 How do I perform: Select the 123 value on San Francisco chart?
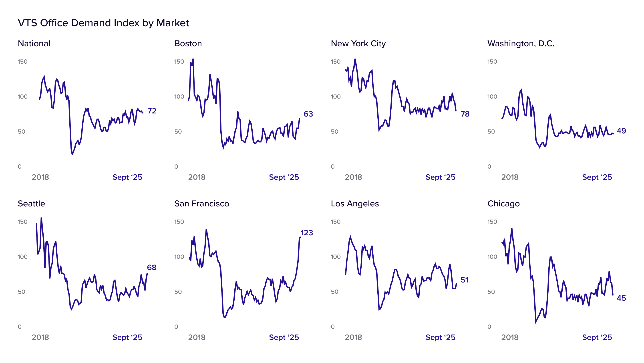click(307, 233)
